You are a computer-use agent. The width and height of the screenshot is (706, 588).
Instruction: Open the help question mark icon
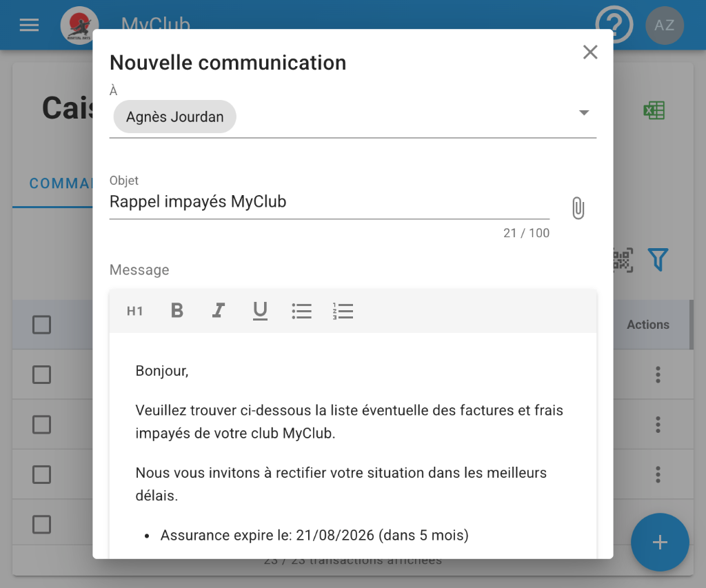(614, 26)
